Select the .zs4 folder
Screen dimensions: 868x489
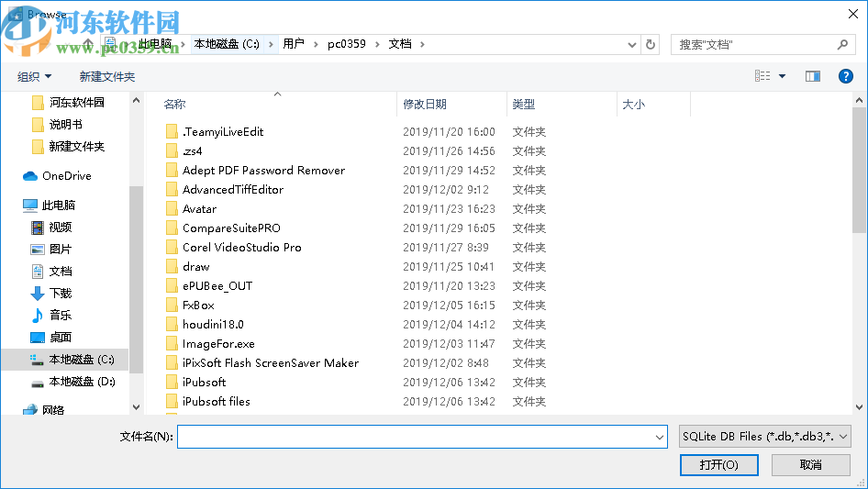(x=184, y=151)
